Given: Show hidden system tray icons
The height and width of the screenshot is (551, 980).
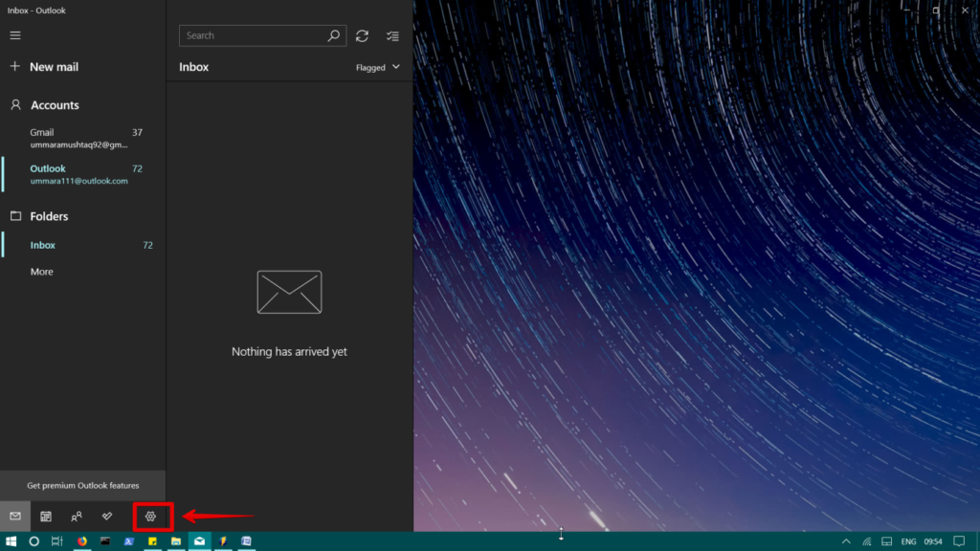Looking at the screenshot, I should click(846, 541).
